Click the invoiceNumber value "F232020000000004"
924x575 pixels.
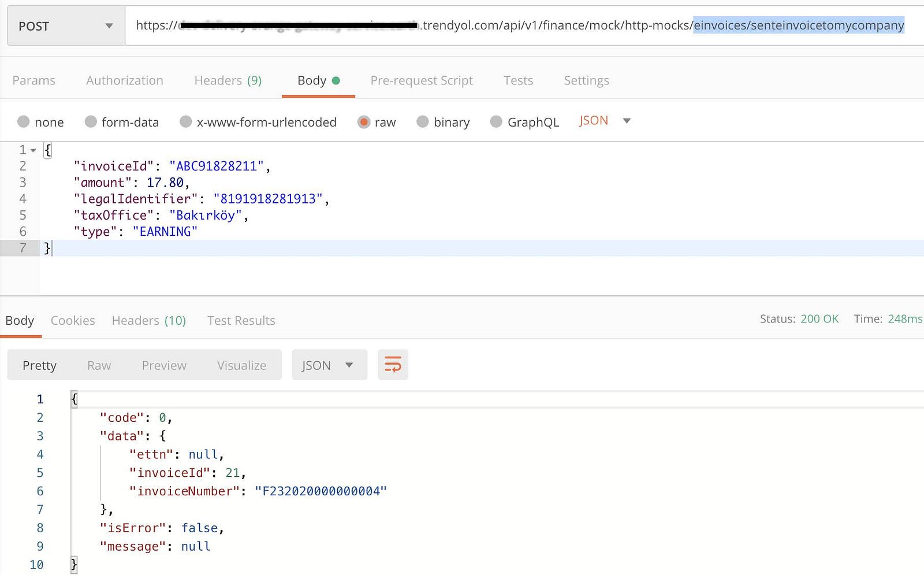pos(321,491)
